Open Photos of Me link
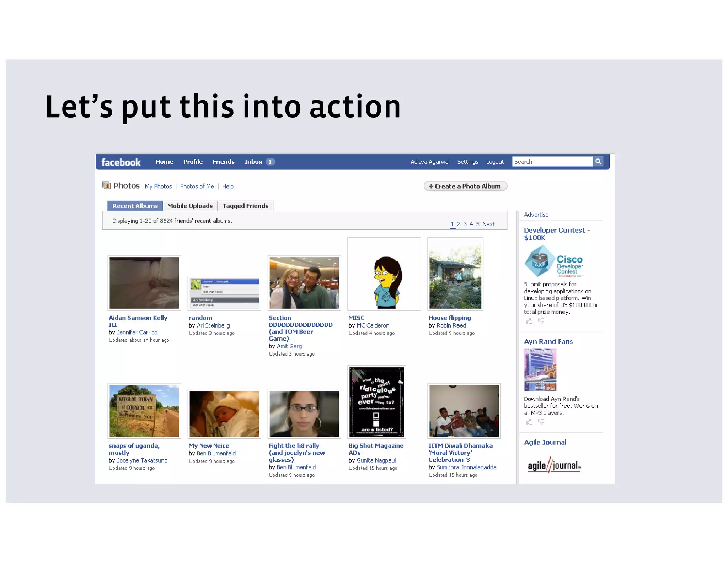Screen dimensions: 728x562 197,186
